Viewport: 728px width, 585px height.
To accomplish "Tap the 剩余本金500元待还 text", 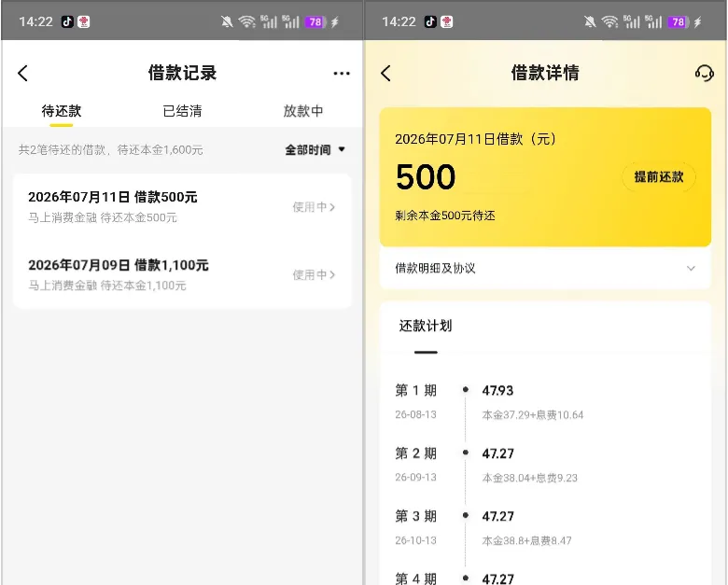I will (x=445, y=216).
